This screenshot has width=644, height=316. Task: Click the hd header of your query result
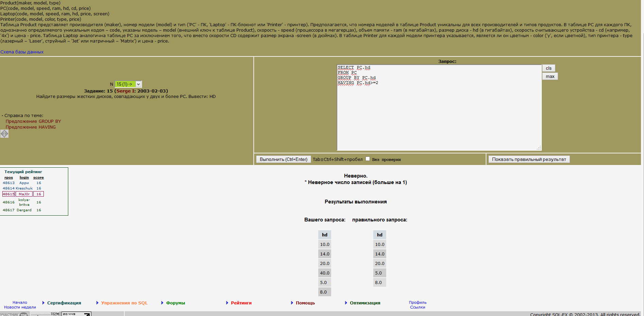coord(325,235)
